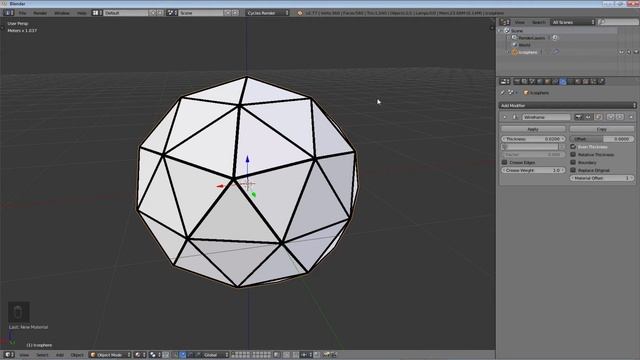This screenshot has width=640, height=360.
Task: Hide Icosphere with outliner eye icon
Action: click(621, 52)
